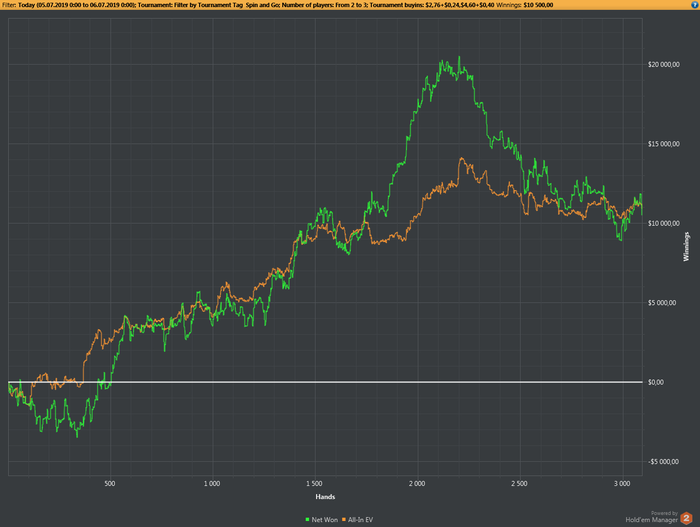Click the $20 000,00 axis label
700x527 pixels.
(663, 64)
